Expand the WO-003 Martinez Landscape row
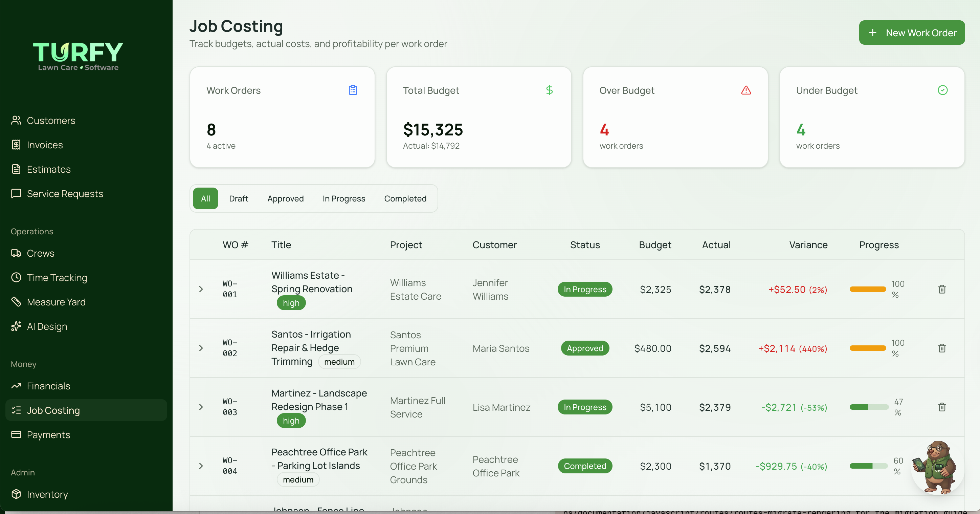Screen dimensions: 980x514 [201, 407]
